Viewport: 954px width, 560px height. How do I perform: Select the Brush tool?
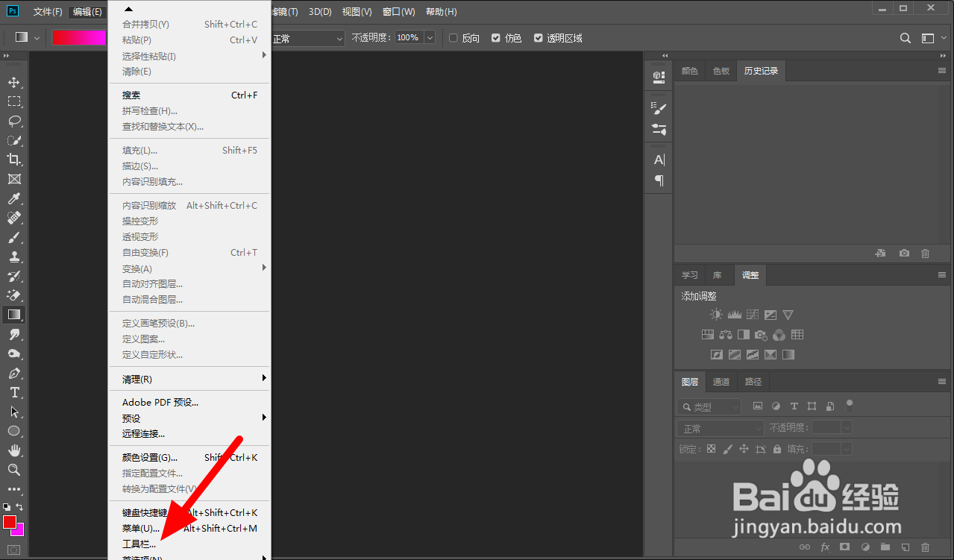14,237
